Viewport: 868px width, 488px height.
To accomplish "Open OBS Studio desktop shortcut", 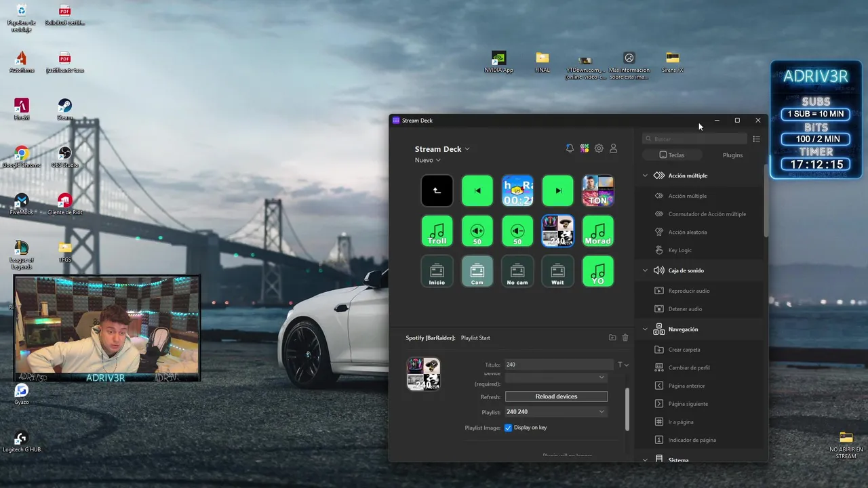I will click(x=64, y=157).
